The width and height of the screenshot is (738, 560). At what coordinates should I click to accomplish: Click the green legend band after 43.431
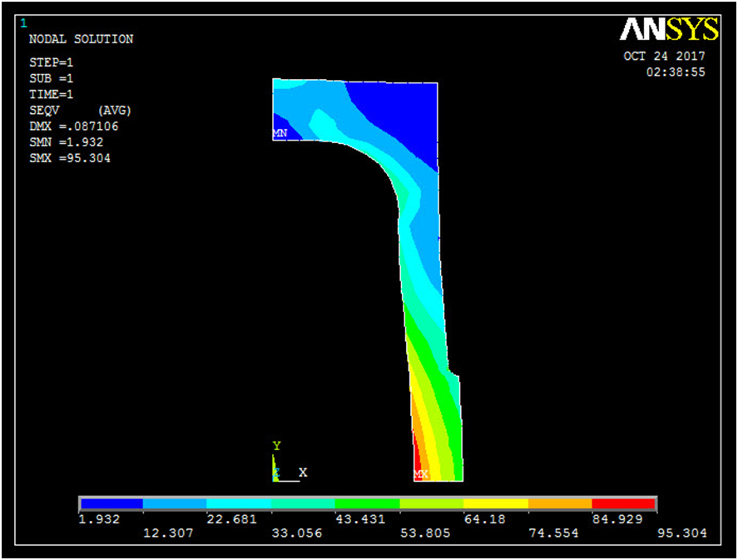pos(368,503)
